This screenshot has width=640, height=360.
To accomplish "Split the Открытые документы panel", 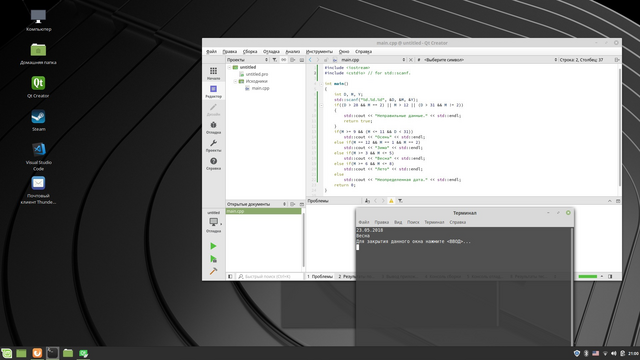I will pos(293,204).
